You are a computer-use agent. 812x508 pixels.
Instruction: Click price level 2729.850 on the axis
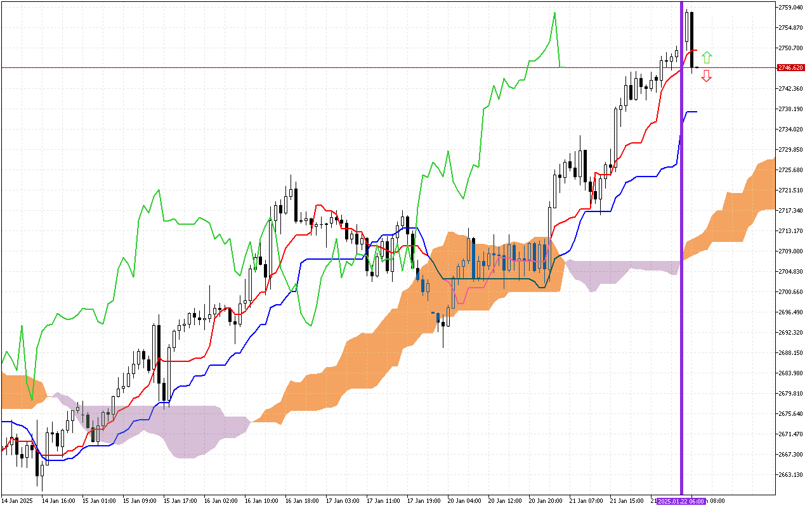(x=792, y=149)
